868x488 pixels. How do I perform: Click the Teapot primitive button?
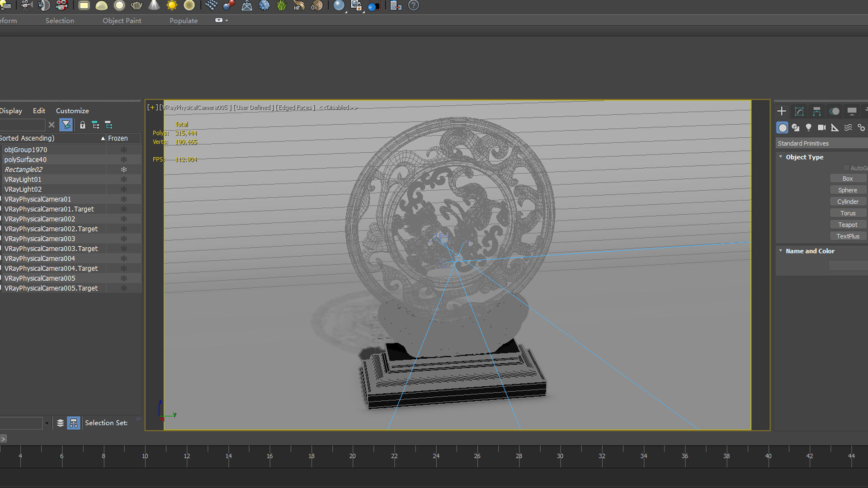coord(847,225)
